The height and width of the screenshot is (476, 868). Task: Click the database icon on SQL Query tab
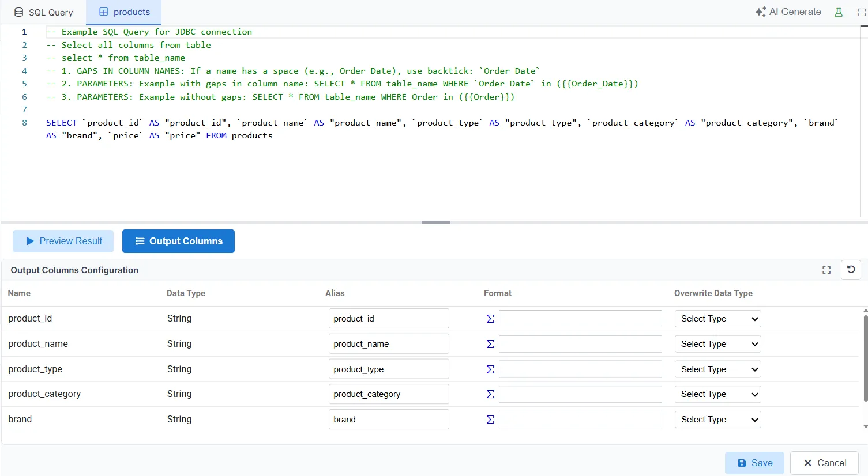18,12
